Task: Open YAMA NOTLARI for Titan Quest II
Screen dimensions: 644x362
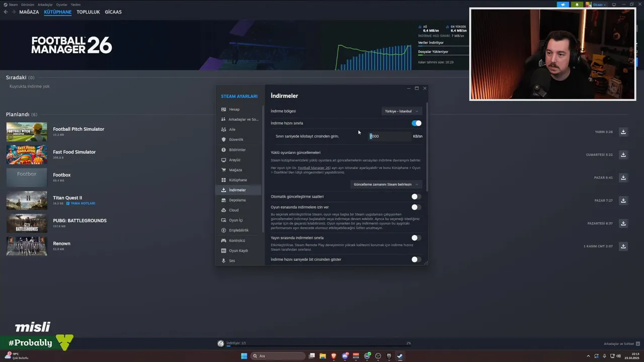Action: pos(80,203)
